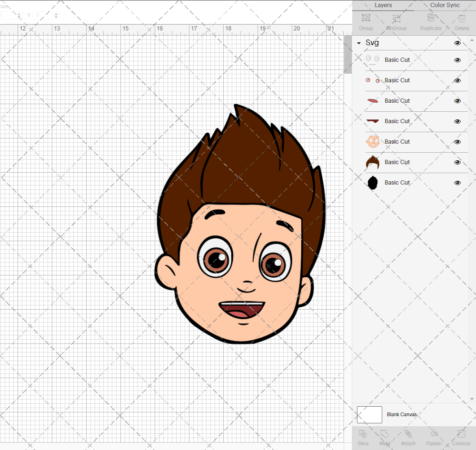Click the Weld tool icon
Image resolution: width=476 pixels, height=450 pixels.
click(x=384, y=434)
